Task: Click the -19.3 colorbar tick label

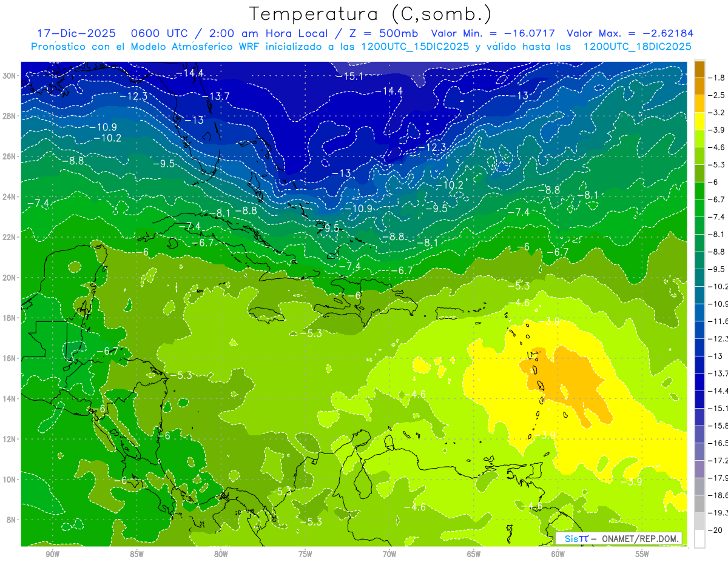Action: (718, 513)
